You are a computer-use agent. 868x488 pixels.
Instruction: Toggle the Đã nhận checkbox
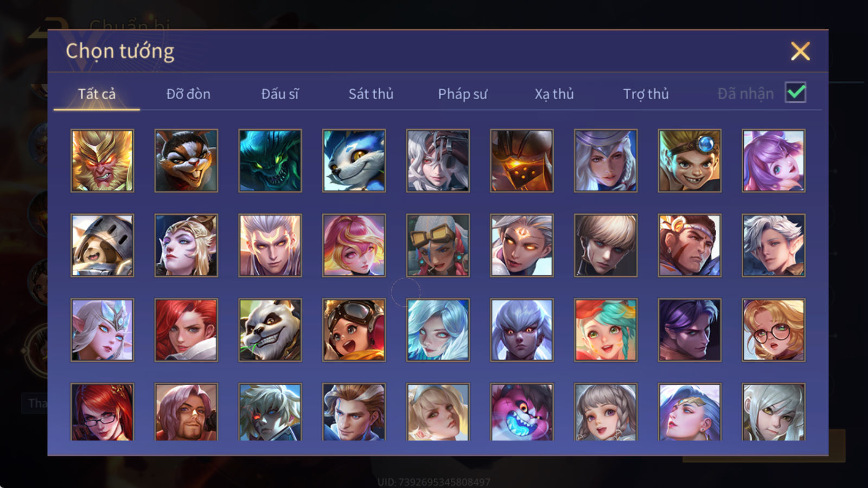[796, 93]
